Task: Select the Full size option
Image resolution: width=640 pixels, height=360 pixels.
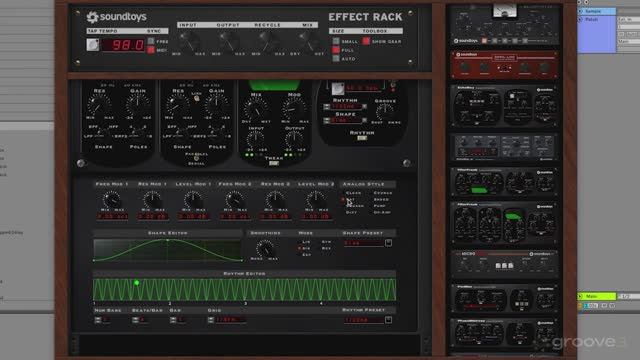Action: click(x=336, y=50)
